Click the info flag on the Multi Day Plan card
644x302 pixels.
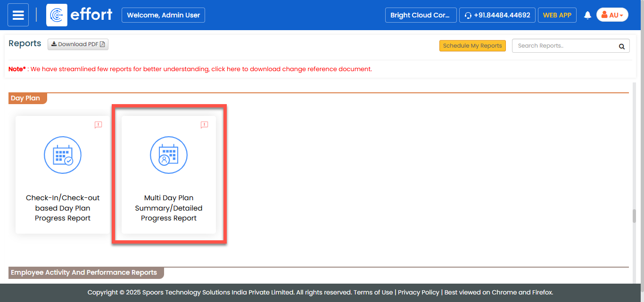point(204,125)
